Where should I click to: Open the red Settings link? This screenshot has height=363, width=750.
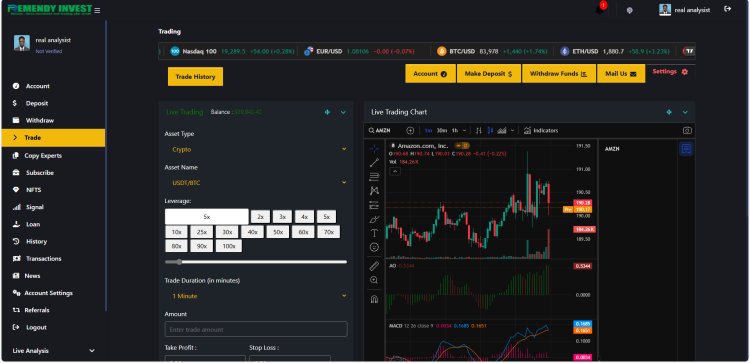tap(670, 72)
